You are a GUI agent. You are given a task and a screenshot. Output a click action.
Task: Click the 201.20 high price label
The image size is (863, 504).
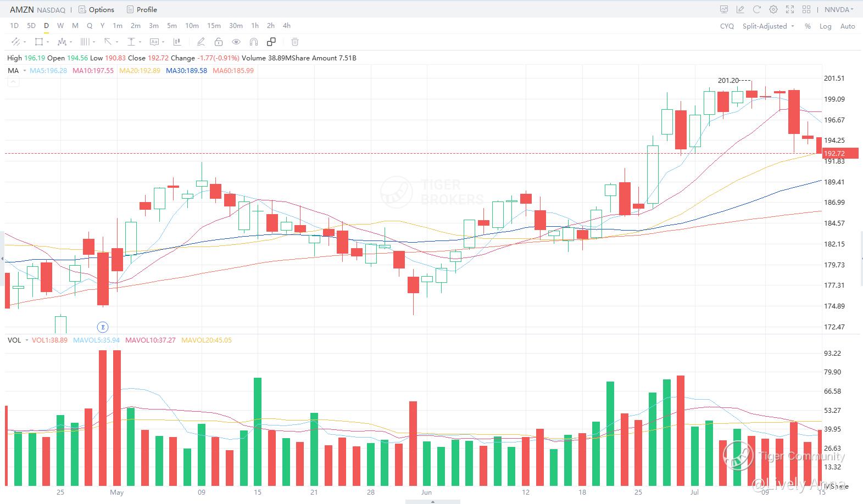tap(728, 80)
